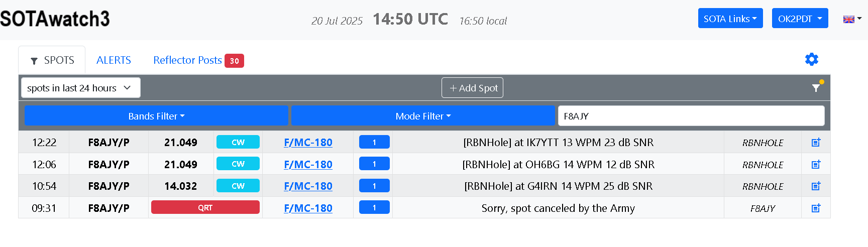868x247 pixels.
Task: Click the time 10:54
Action: coord(44,186)
